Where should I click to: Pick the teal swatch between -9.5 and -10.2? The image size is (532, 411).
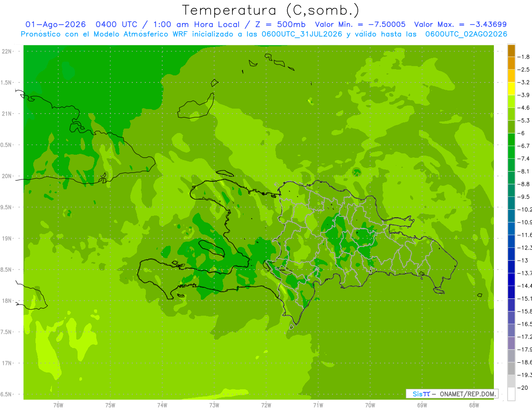pyautogui.click(x=511, y=203)
